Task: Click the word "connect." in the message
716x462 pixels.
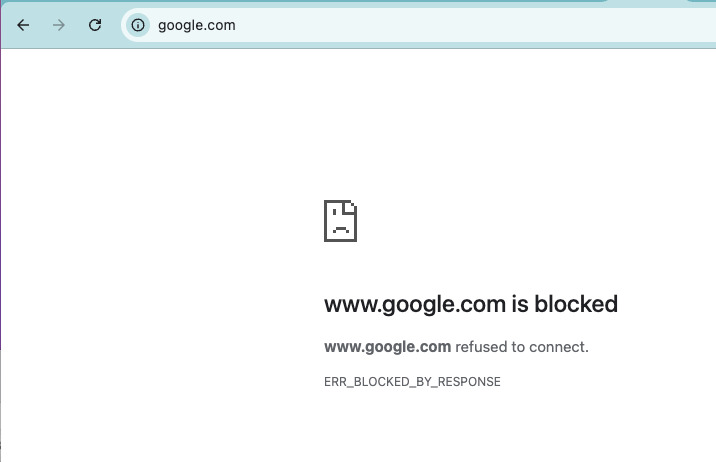Action: point(560,347)
